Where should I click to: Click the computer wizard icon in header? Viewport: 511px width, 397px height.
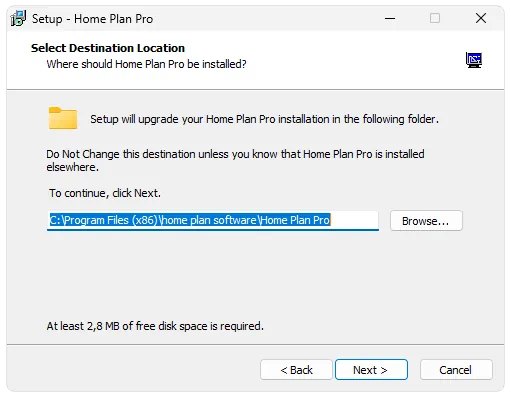point(474,60)
